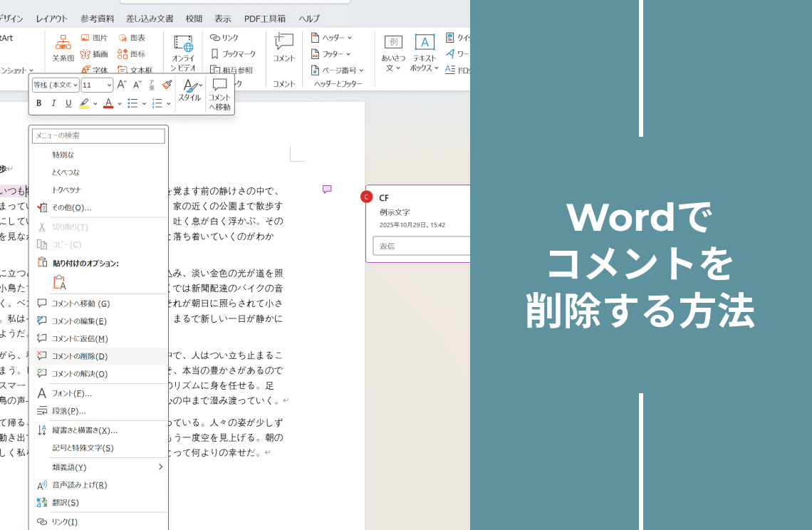Select 'コメントの削除(D)' from context menu
This screenshot has width=812, height=530.
click(80, 356)
